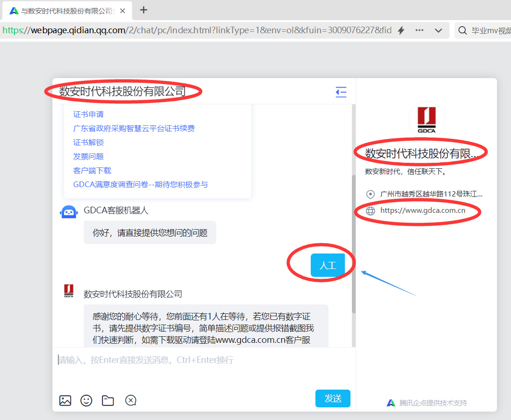Image resolution: width=511 pixels, height=420 pixels.
Task: Click the sidebar company name 数安时代科技股份有限...
Action: click(x=421, y=153)
